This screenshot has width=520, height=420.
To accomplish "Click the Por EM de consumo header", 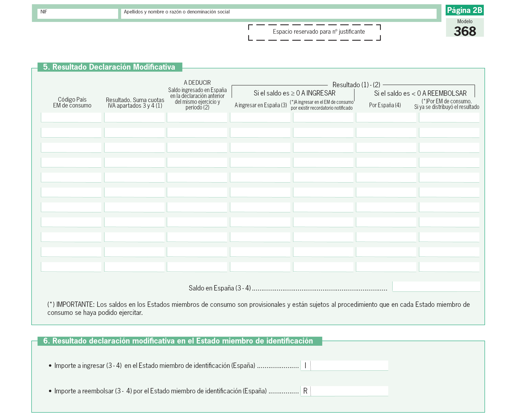I will pyautogui.click(x=447, y=104).
